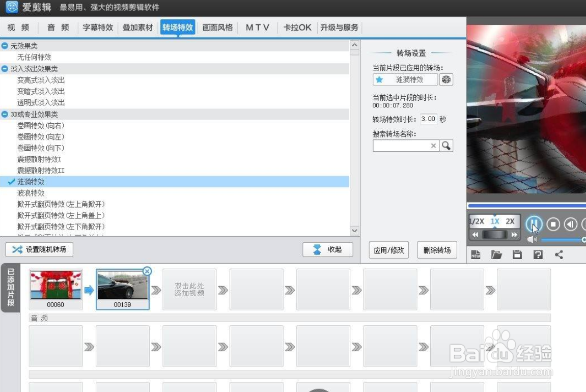Open the help icon with question mark
The width and height of the screenshot is (586, 392).
tap(538, 254)
